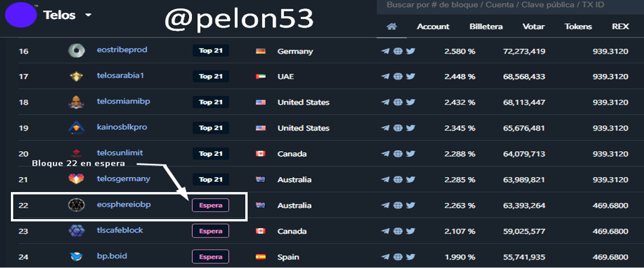The image size is (644, 268).
Task: Click the home icon in the navigation bar
Action: tap(392, 27)
